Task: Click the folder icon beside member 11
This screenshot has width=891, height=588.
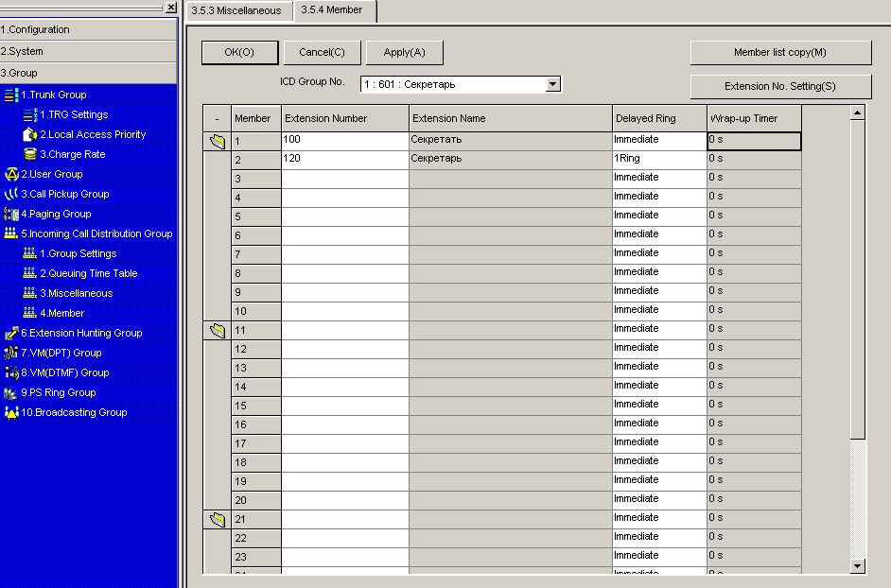Action: (217, 330)
